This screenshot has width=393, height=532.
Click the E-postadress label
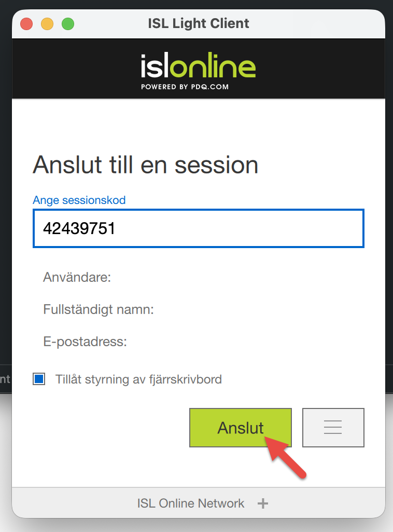coord(85,342)
